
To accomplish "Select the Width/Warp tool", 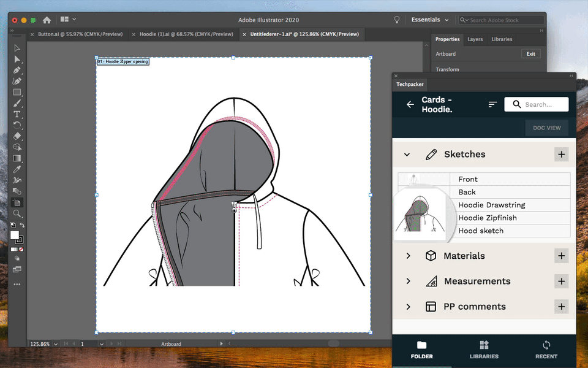I will pos(17,180).
